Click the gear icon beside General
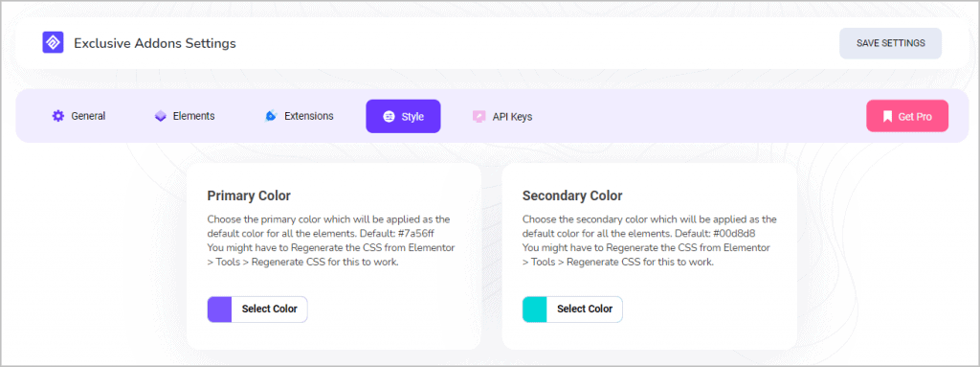Viewport: 980px width, 367px height. coord(58,116)
